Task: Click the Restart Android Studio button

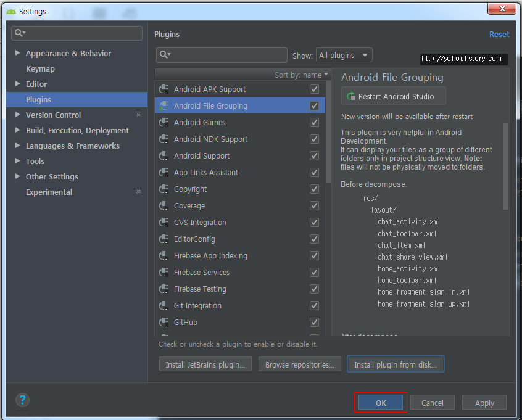Action: 393,96
